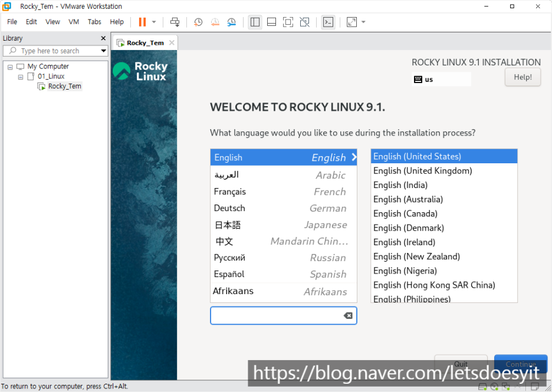This screenshot has width=552, height=392.
Task: Select Afrikaans language
Action: point(284,291)
